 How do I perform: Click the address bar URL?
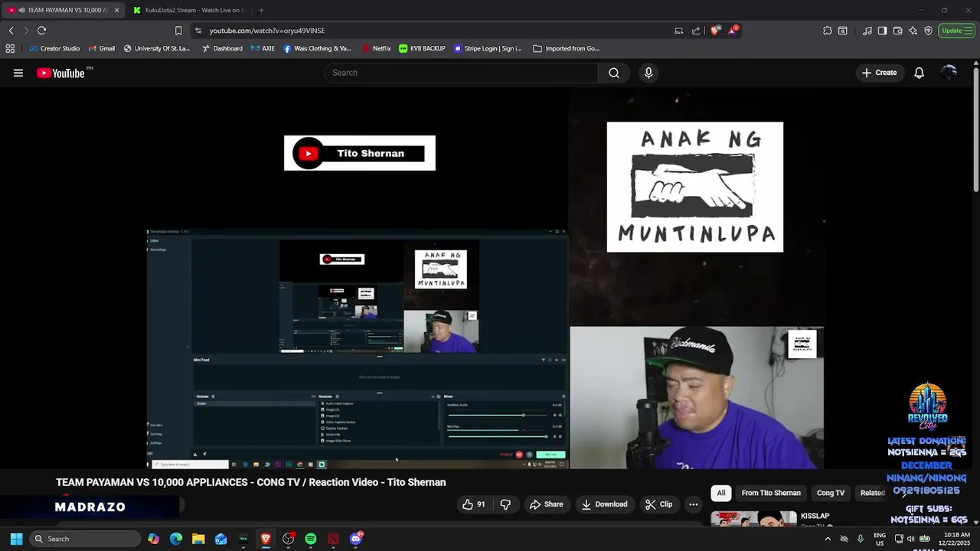pyautogui.click(x=267, y=31)
